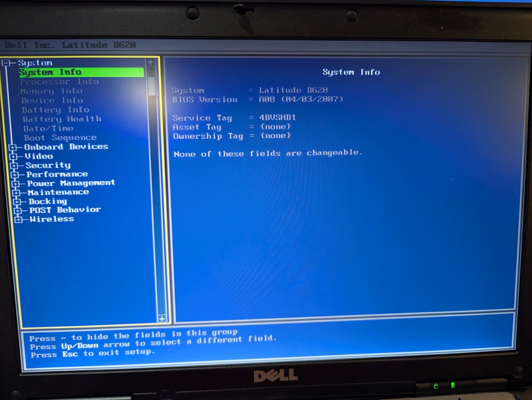
Task: Expand the Onboard Devices group
Action: click(13, 148)
